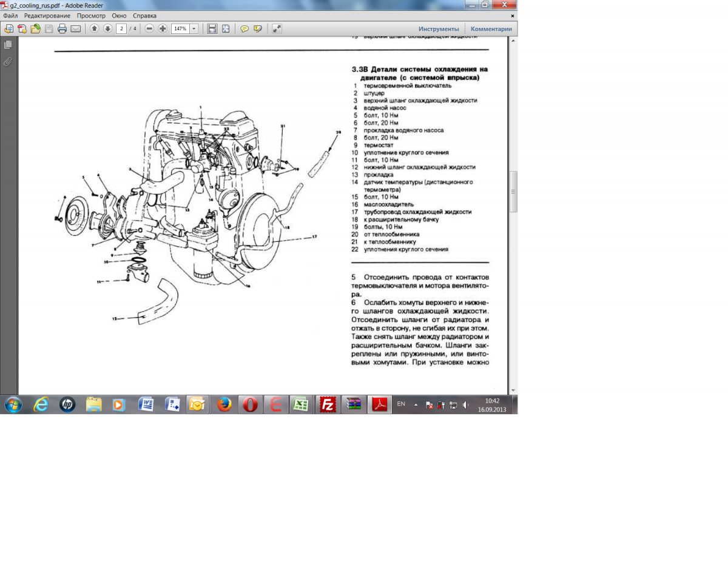This screenshot has height=576, width=728.
Task: Click the vertical scrollbar thumb
Action: pyautogui.click(x=513, y=191)
